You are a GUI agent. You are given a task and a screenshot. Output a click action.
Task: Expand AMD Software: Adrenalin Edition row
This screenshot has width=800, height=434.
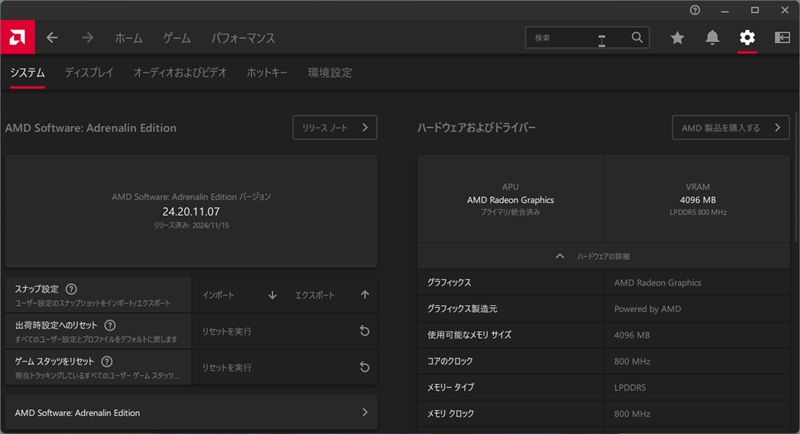tap(191, 413)
